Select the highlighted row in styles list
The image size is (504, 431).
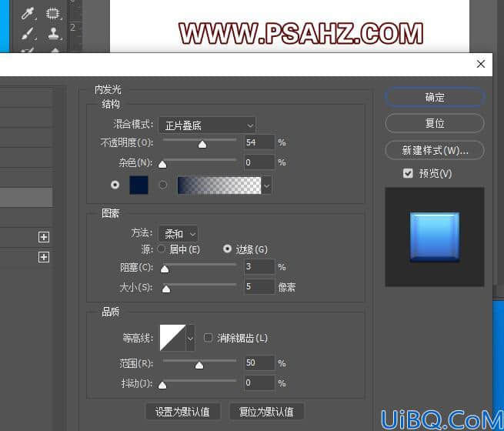coord(26,197)
